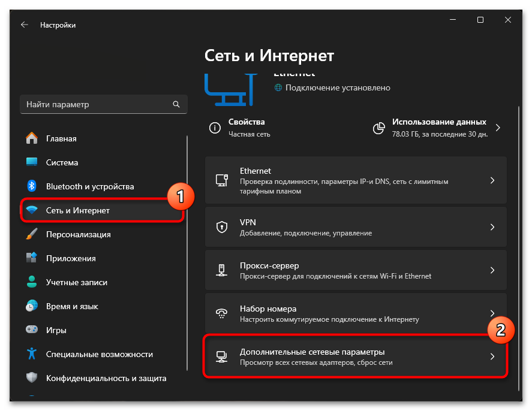
Task: Click the Набор номера phone icon
Action: [222, 313]
